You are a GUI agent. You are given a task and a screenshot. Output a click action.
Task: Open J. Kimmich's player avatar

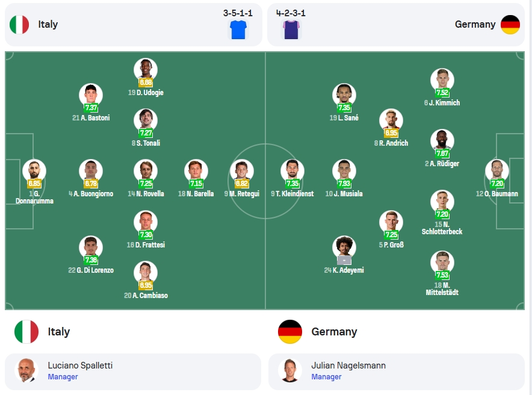click(x=442, y=79)
